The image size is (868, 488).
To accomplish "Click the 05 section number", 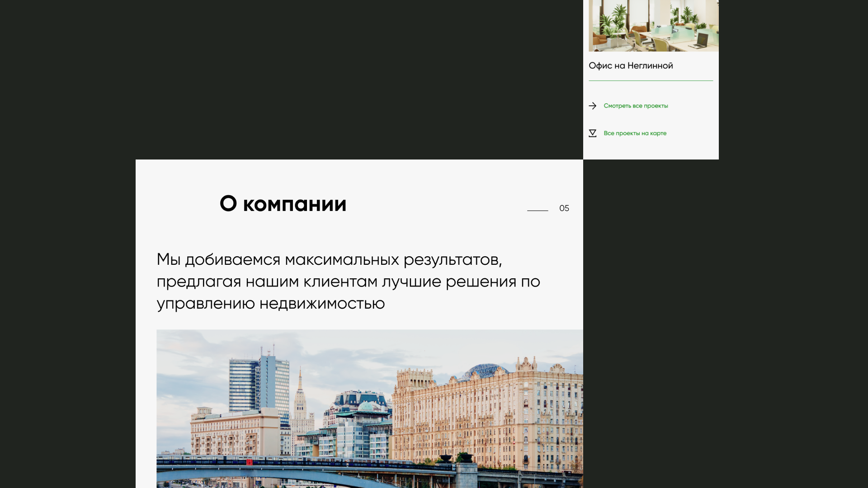I will coord(564,208).
